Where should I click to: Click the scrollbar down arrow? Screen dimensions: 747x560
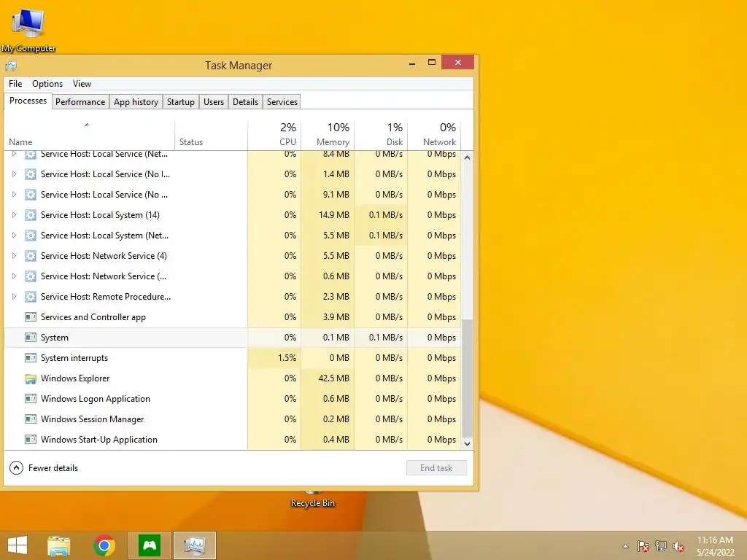[x=468, y=444]
